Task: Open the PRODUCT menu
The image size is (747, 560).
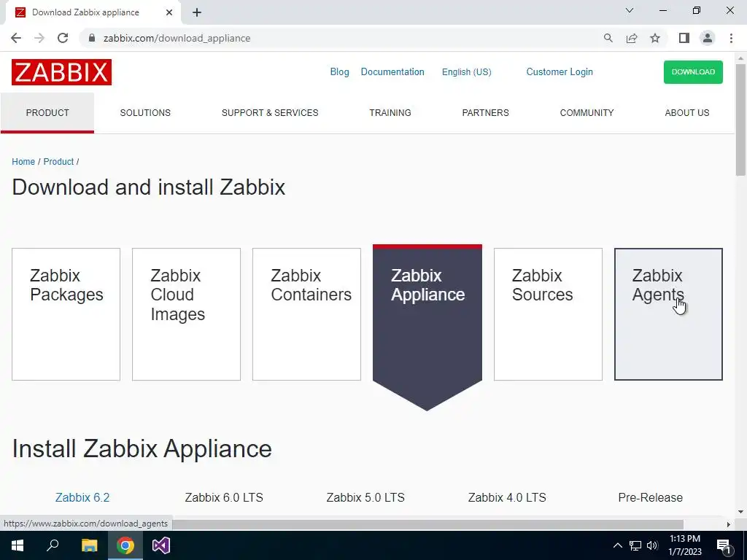Action: coord(47,113)
